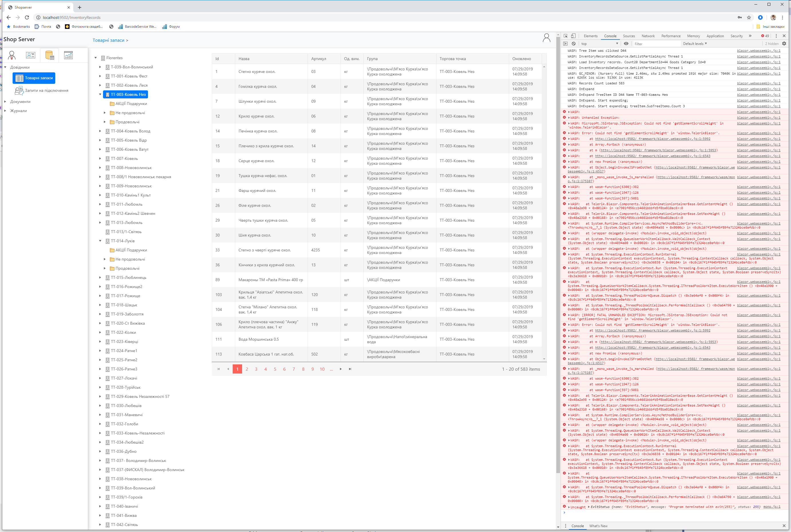Toggle the console sidebar panel button
This screenshot has height=532, width=791.
click(x=565, y=43)
